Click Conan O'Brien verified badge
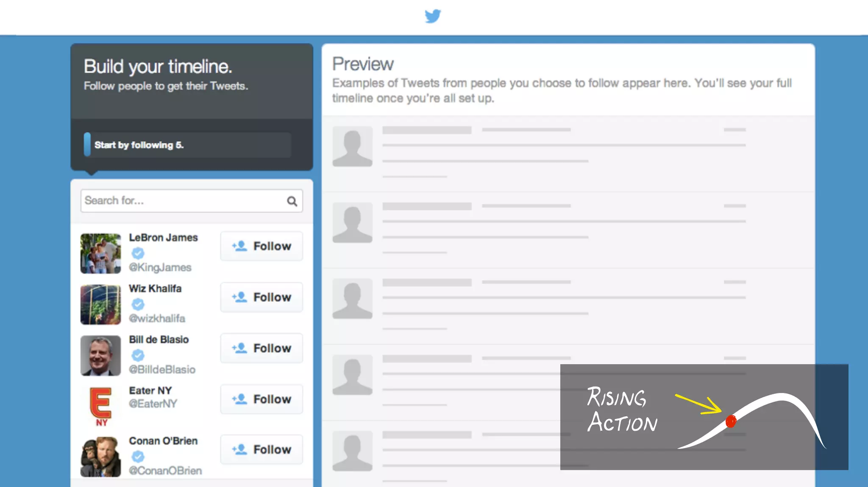Viewport: 868px width, 487px height. pos(138,456)
